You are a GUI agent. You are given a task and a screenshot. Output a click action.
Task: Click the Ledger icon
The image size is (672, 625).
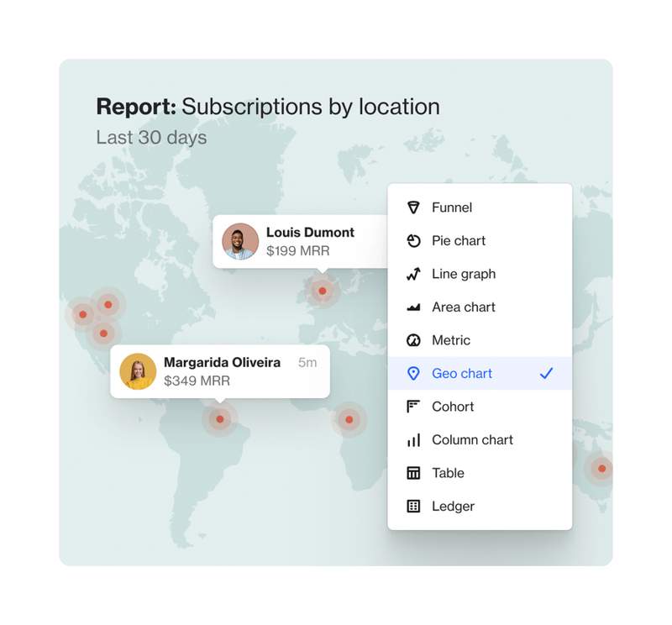[414, 506]
